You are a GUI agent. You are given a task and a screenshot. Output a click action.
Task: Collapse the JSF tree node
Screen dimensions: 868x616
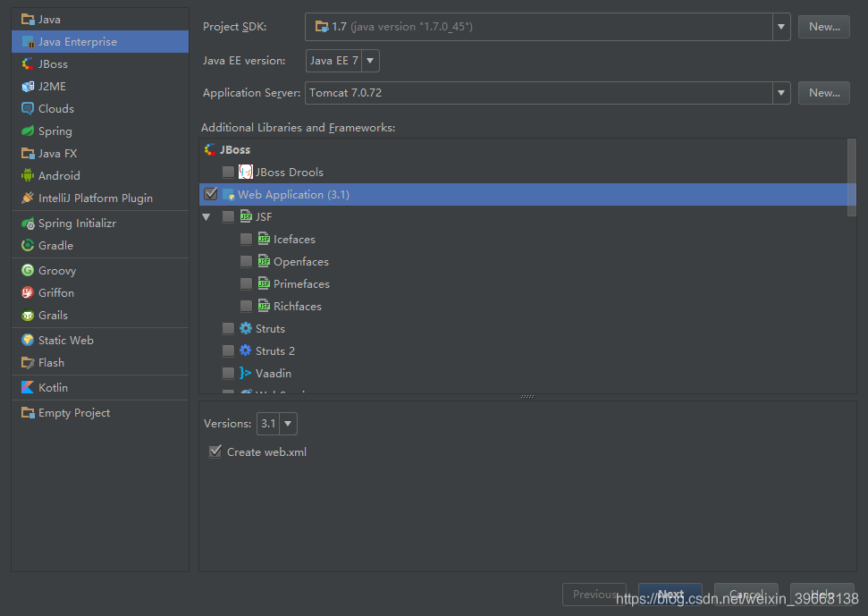click(x=206, y=217)
